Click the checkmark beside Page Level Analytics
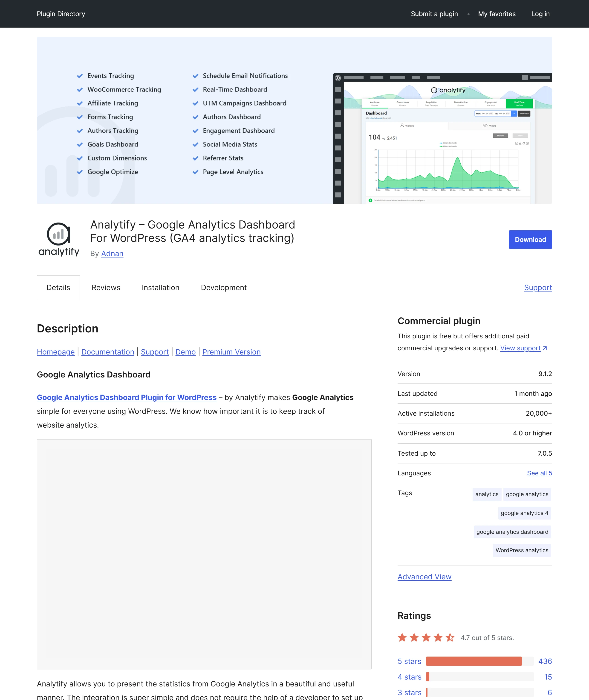 [x=195, y=172]
